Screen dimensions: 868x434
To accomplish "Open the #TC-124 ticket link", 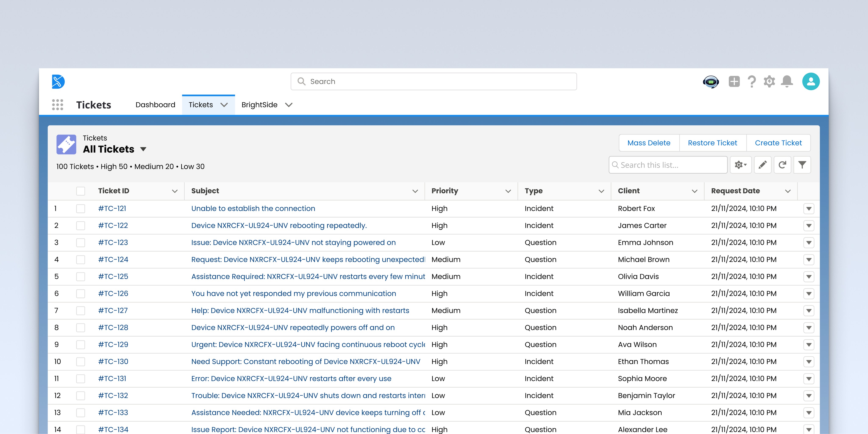I will pyautogui.click(x=113, y=260).
